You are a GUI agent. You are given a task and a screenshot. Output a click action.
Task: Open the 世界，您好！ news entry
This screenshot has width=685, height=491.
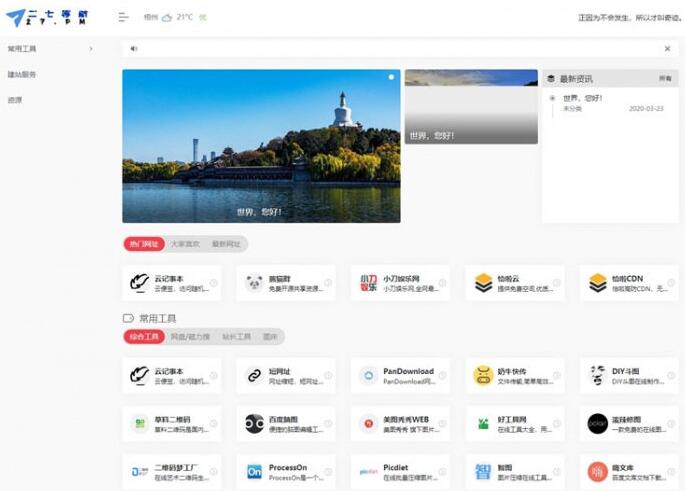click(x=582, y=98)
